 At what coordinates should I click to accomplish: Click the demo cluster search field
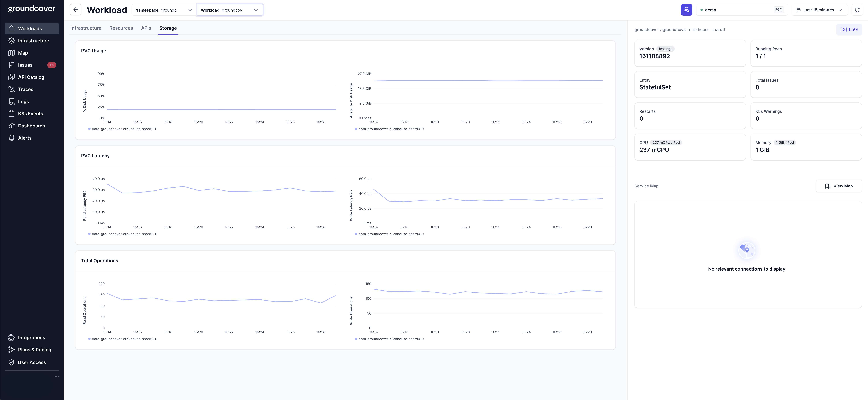click(x=741, y=10)
